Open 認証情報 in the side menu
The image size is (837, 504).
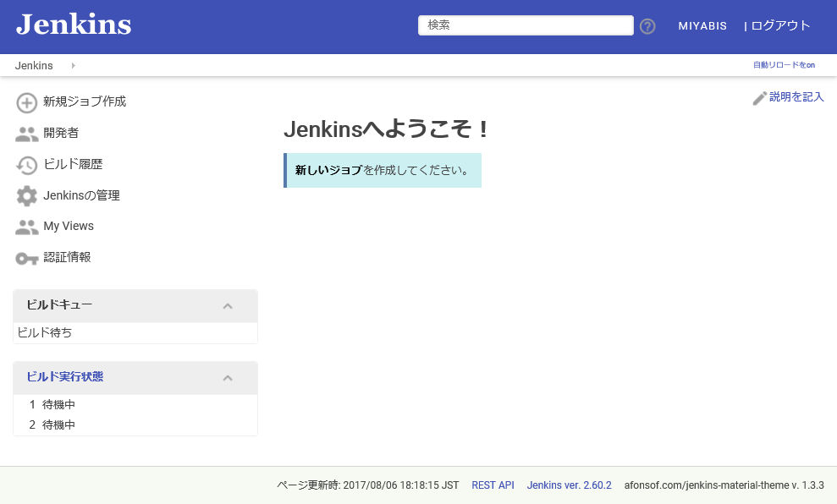67,257
